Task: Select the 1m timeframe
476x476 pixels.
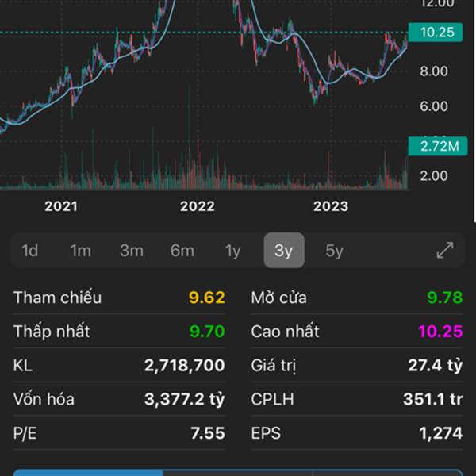Action: point(80,251)
